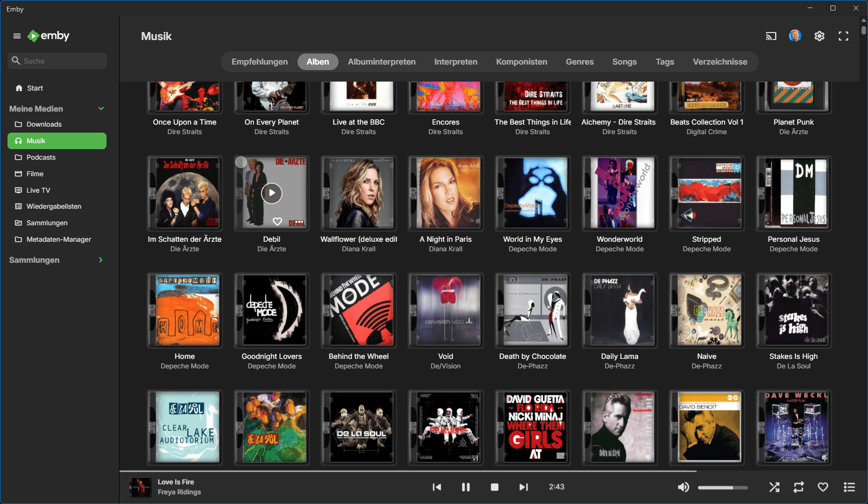The image size is (868, 504).
Task: Skip to the next track
Action: pos(523,487)
